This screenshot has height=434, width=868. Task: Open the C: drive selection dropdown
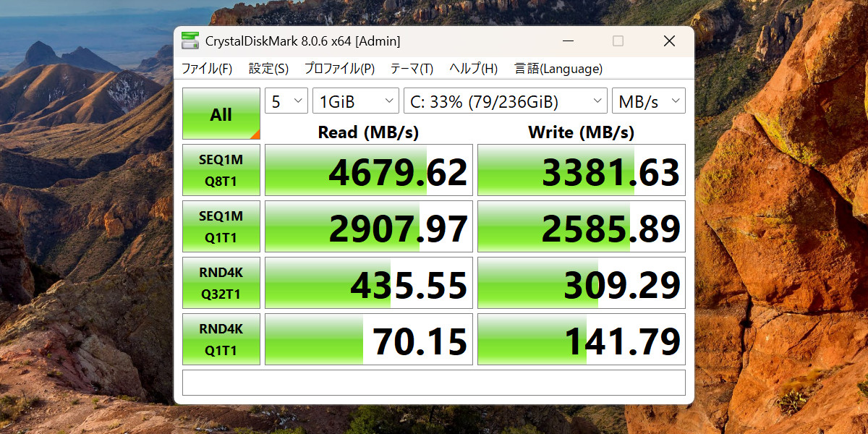pos(505,102)
